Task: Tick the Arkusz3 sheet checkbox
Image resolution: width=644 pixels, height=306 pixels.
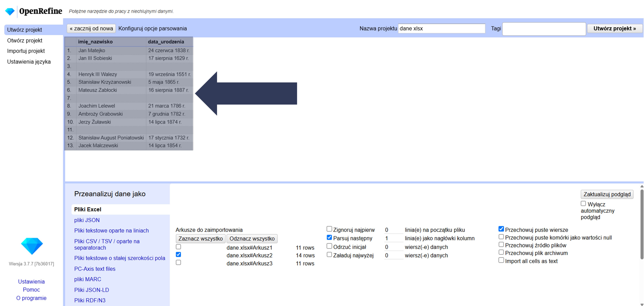Action: point(178,262)
